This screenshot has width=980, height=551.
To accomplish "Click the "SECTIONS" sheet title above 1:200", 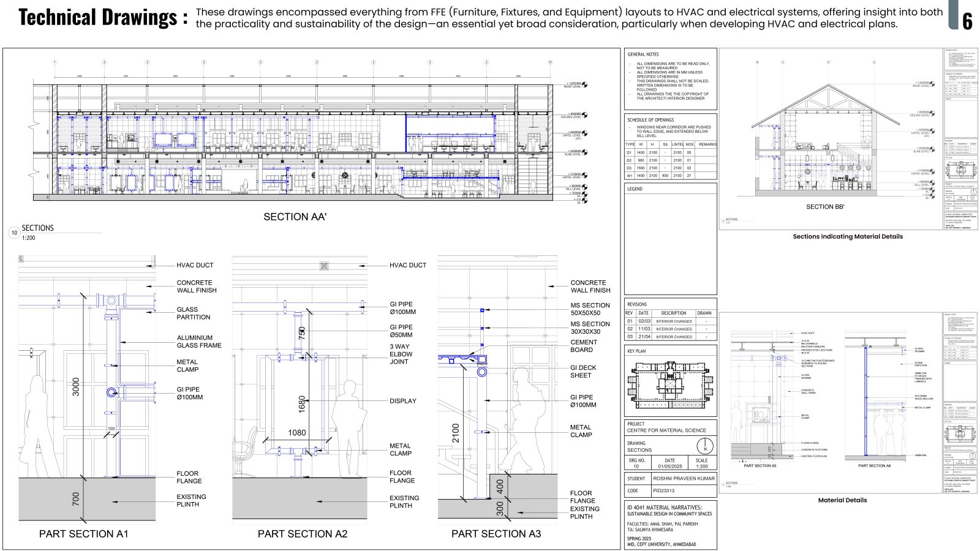I will pos(38,228).
